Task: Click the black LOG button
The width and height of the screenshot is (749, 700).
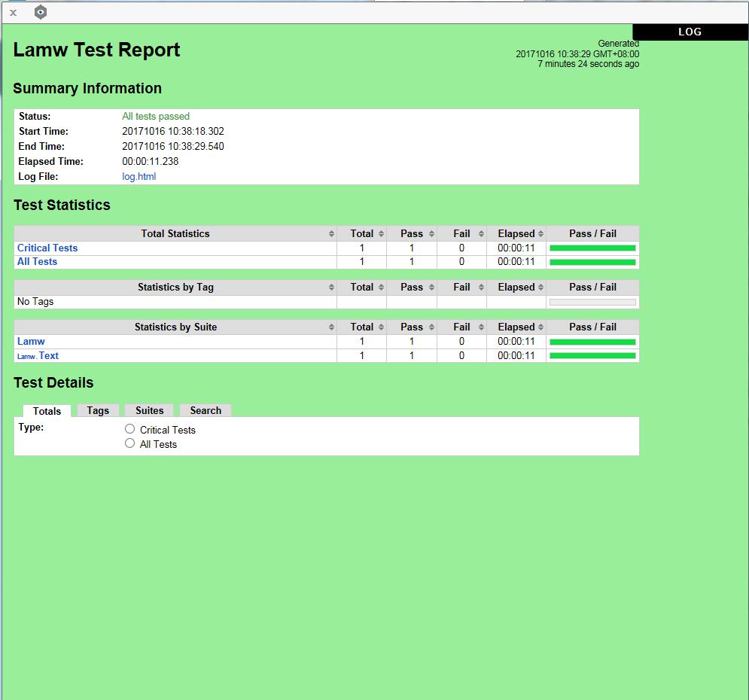Action: 690,32
